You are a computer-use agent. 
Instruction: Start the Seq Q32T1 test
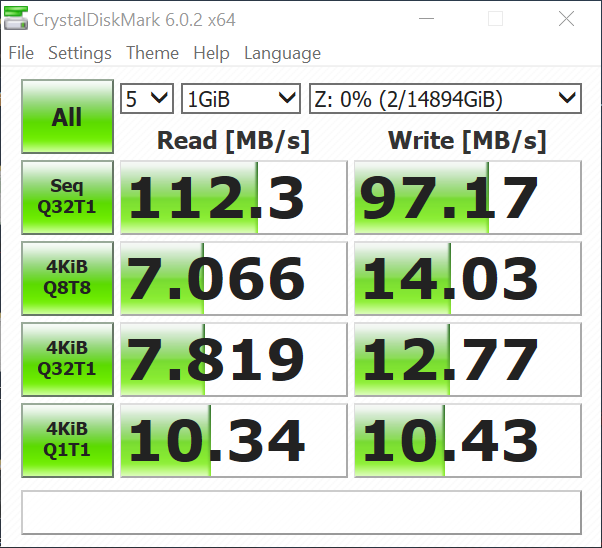[67, 197]
